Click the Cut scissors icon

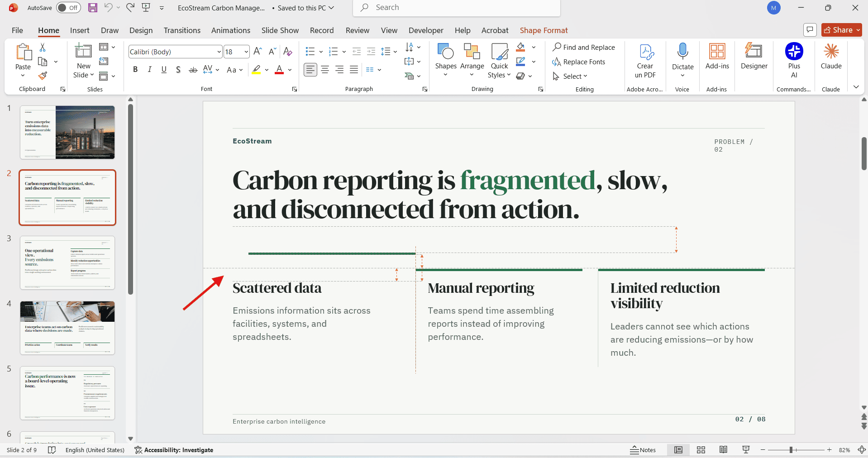[43, 47]
